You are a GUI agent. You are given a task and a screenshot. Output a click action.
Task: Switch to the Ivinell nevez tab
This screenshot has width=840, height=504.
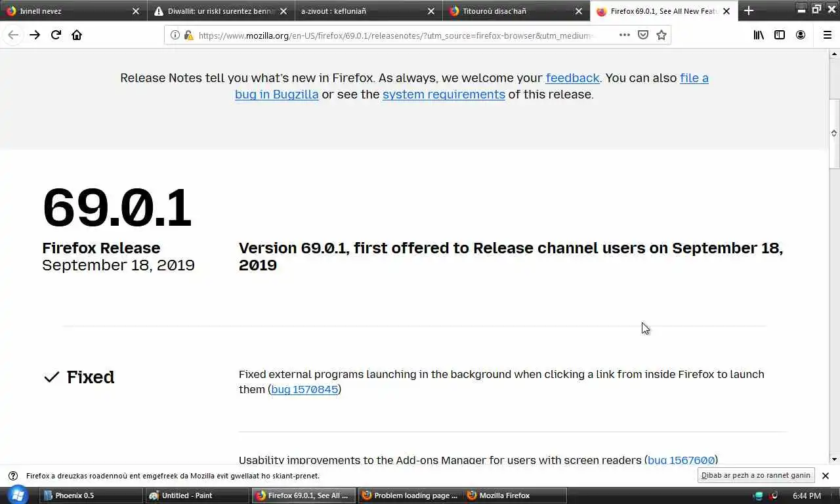point(73,11)
